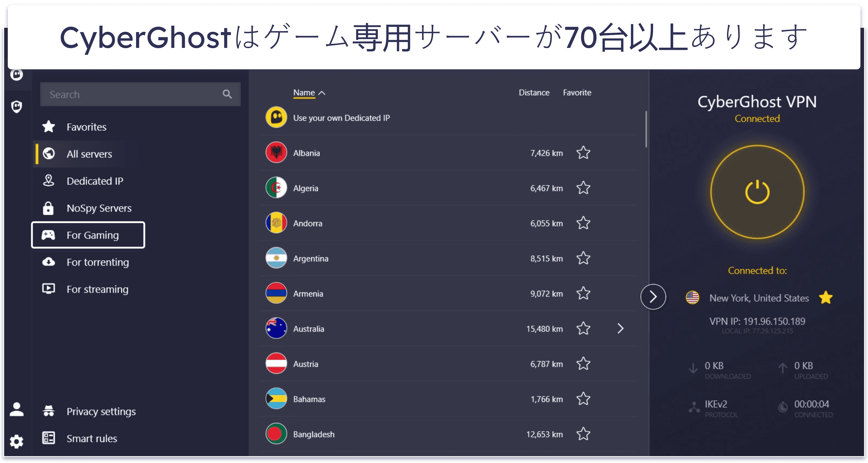Click the NoSpy Servers padlock icon
868x463 pixels.
[48, 208]
